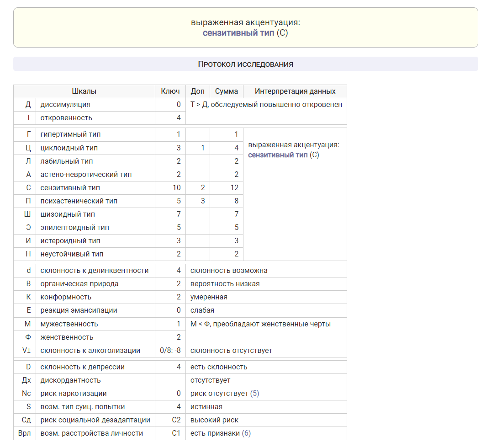Image resolution: width=502 pixels, height=448 pixels.
Task: Select the 'женственность' row label
Action: [67, 337]
